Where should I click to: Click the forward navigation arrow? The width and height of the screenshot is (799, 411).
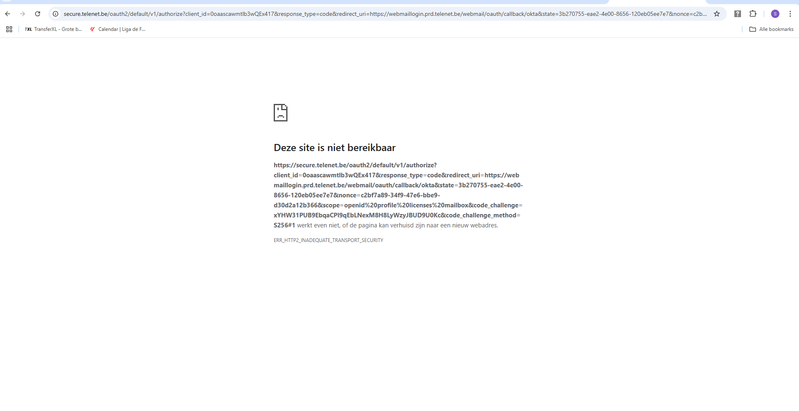pyautogui.click(x=22, y=14)
